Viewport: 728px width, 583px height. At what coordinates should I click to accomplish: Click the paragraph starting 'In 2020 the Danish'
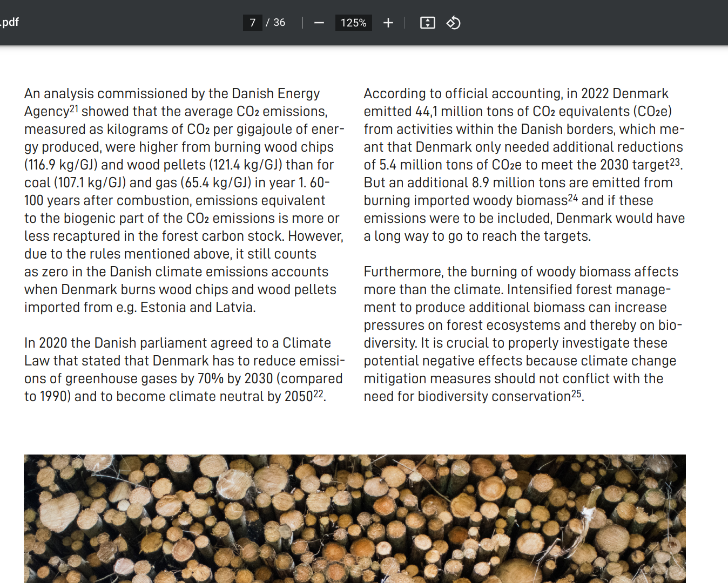click(184, 369)
